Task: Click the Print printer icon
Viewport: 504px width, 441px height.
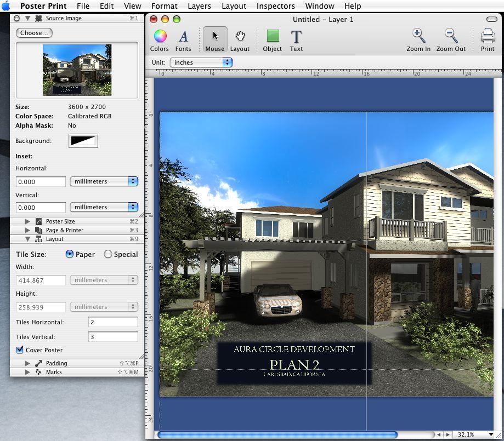Action: click(x=488, y=41)
